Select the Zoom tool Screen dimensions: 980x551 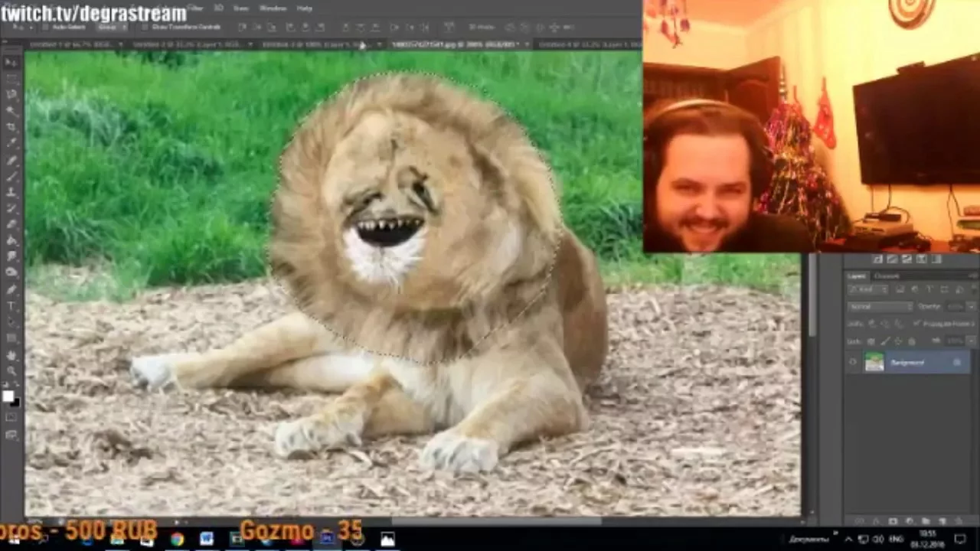pos(11,373)
